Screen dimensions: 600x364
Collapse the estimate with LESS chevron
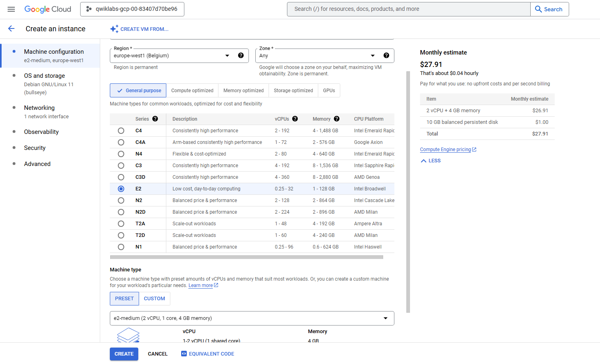430,161
